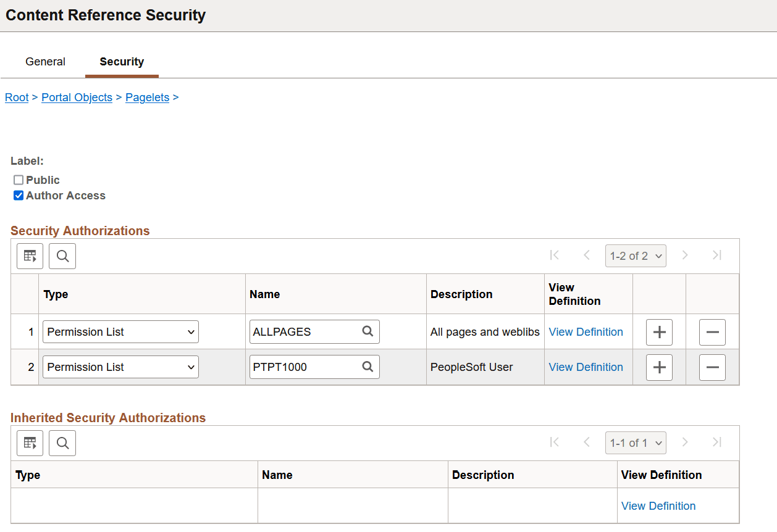This screenshot has width=777, height=532.
Task: Add a new row after ALLPAGES
Action: [658, 331]
